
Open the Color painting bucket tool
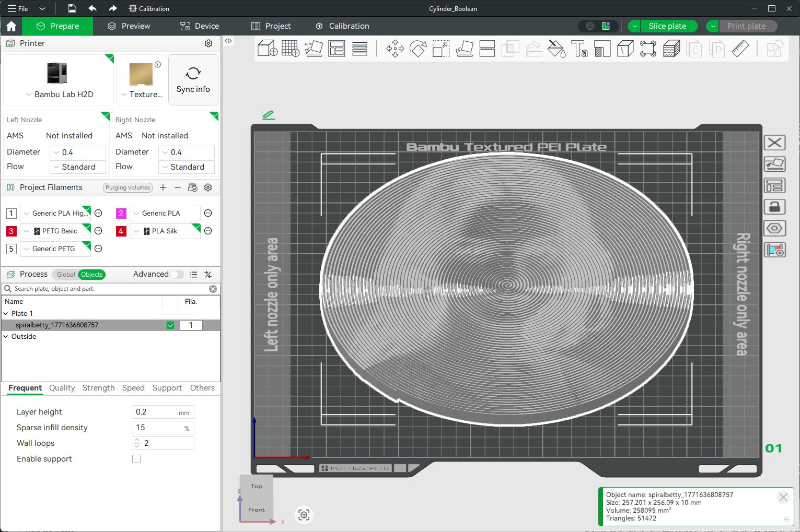click(556, 49)
